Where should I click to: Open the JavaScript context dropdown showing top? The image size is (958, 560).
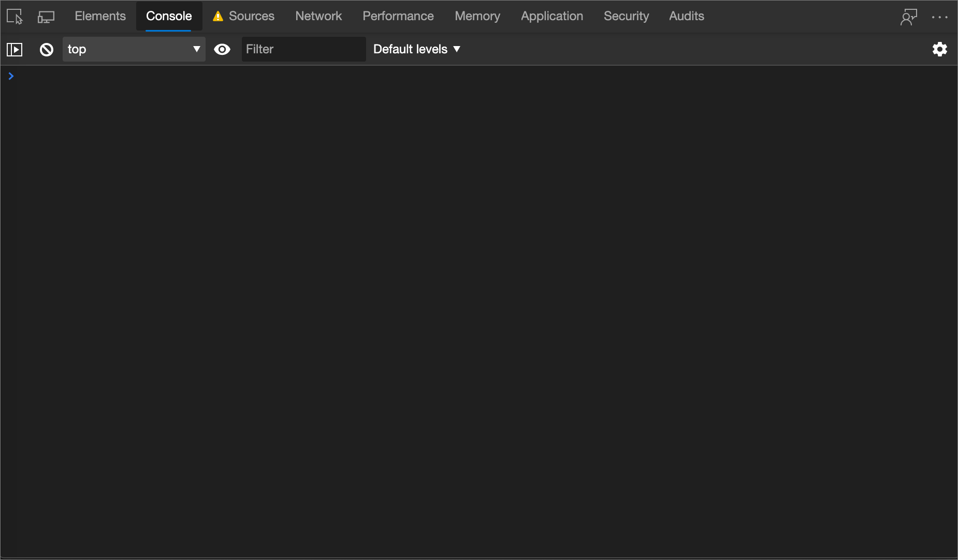(x=133, y=49)
